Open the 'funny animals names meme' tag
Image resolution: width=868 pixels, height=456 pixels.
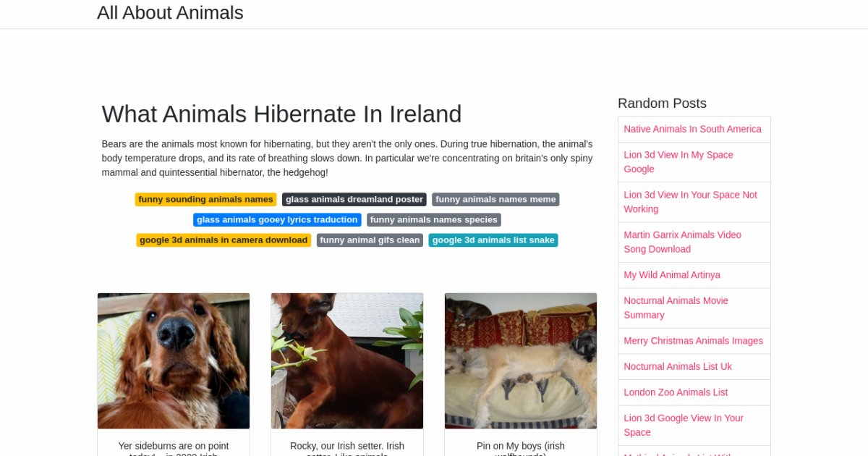[495, 200]
